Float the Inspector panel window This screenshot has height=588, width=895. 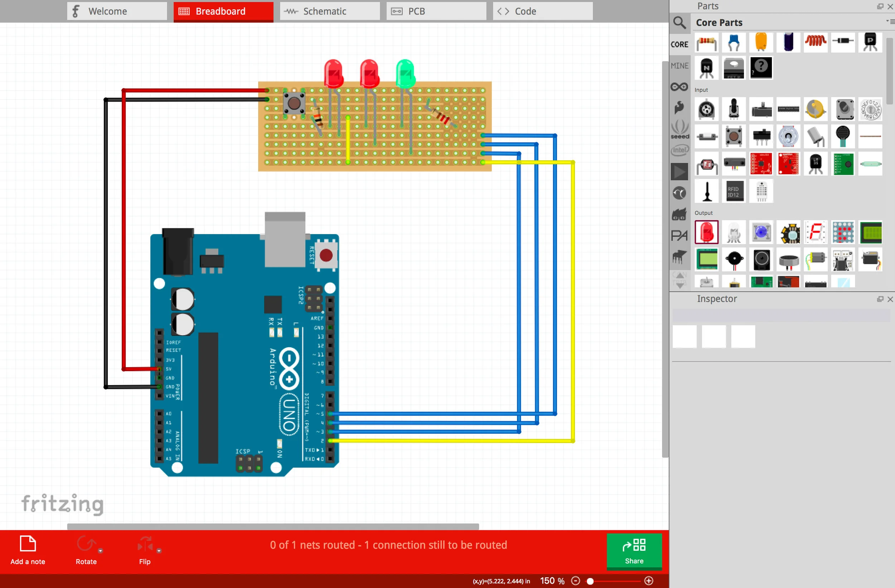(x=880, y=299)
